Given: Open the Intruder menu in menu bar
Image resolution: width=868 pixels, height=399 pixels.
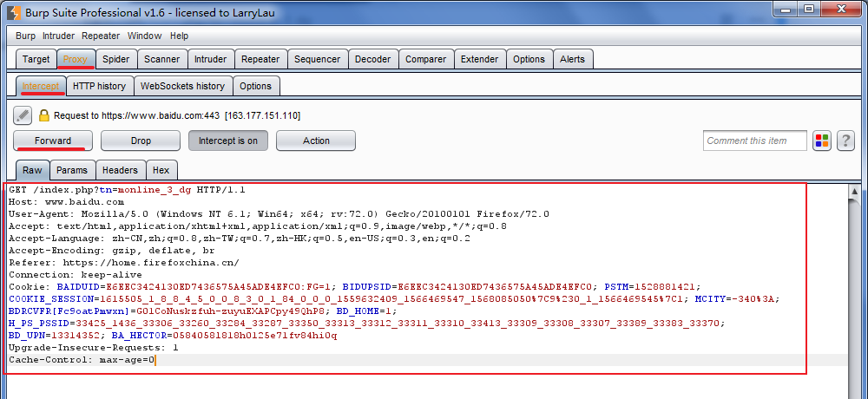Looking at the screenshot, I should 58,36.
